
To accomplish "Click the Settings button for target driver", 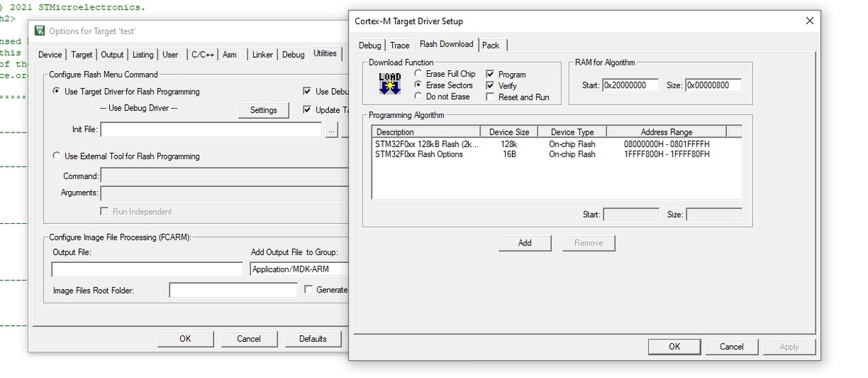I will tap(263, 110).
